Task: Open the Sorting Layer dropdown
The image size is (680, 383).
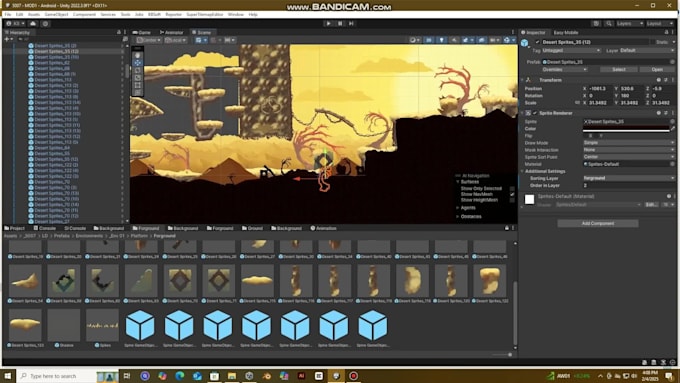Action: [x=628, y=178]
